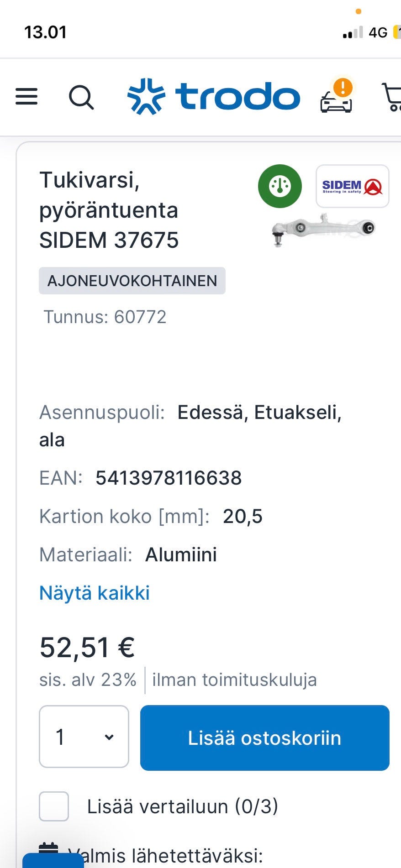
Task: Open vehicle selector car icon
Action: (337, 98)
